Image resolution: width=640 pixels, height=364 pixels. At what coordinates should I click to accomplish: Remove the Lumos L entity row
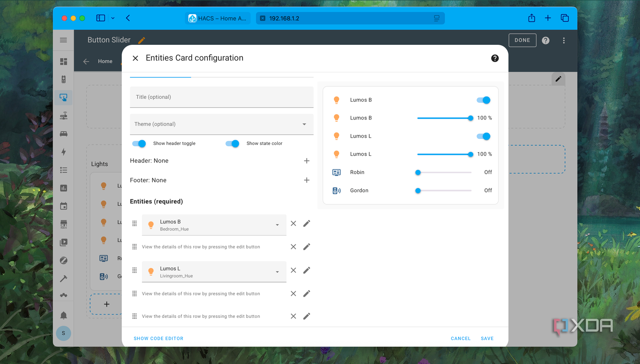tap(293, 270)
